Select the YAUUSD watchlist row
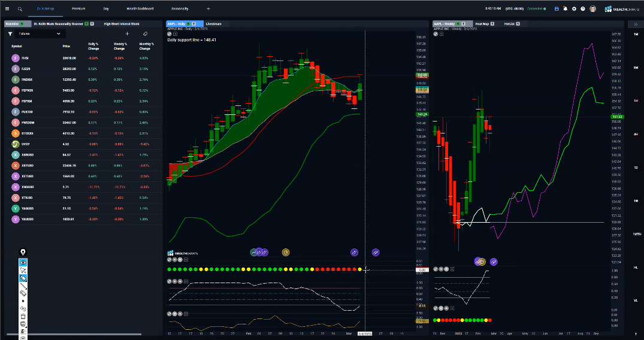Image resolution: width=644 pixels, height=340 pixels. [x=82, y=219]
